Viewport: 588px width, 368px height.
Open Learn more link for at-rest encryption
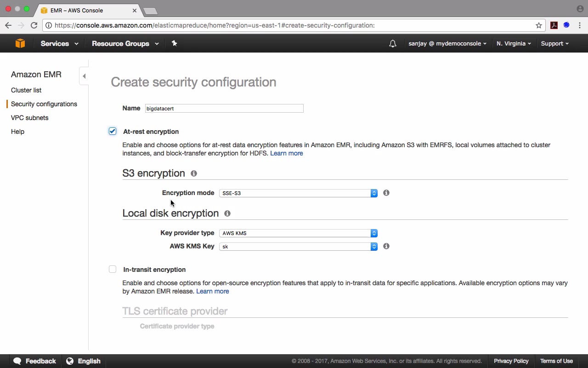pos(286,153)
